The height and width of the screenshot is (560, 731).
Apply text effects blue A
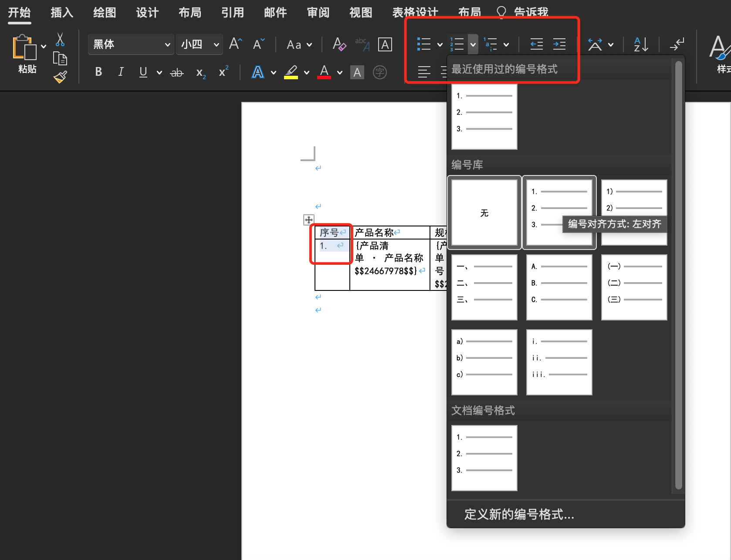coord(258,72)
